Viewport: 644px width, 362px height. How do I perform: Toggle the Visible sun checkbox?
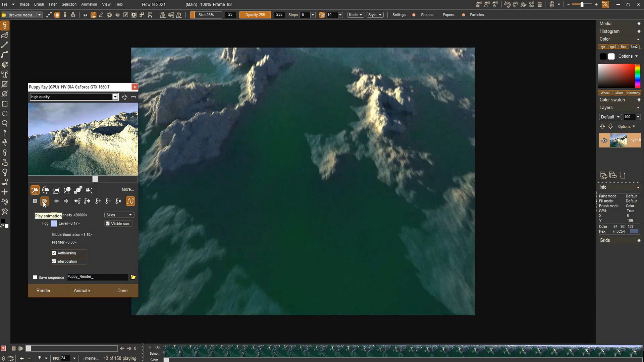(108, 224)
